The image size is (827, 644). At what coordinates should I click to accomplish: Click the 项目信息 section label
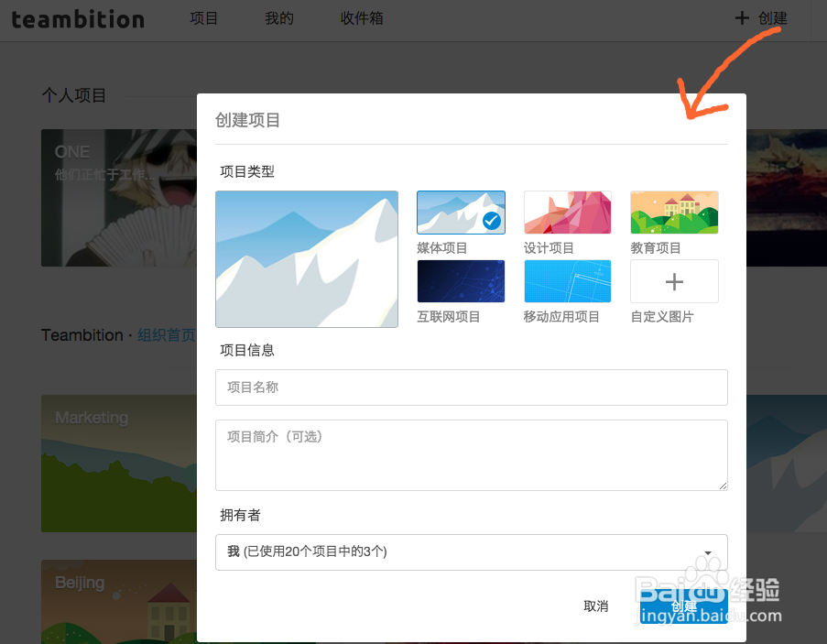[247, 350]
